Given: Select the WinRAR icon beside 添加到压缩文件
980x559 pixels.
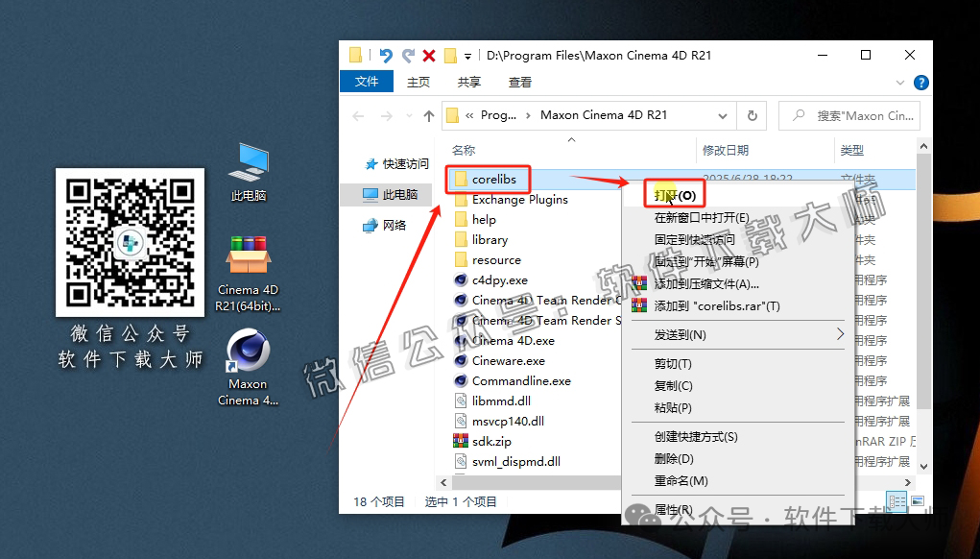Looking at the screenshot, I should click(638, 281).
